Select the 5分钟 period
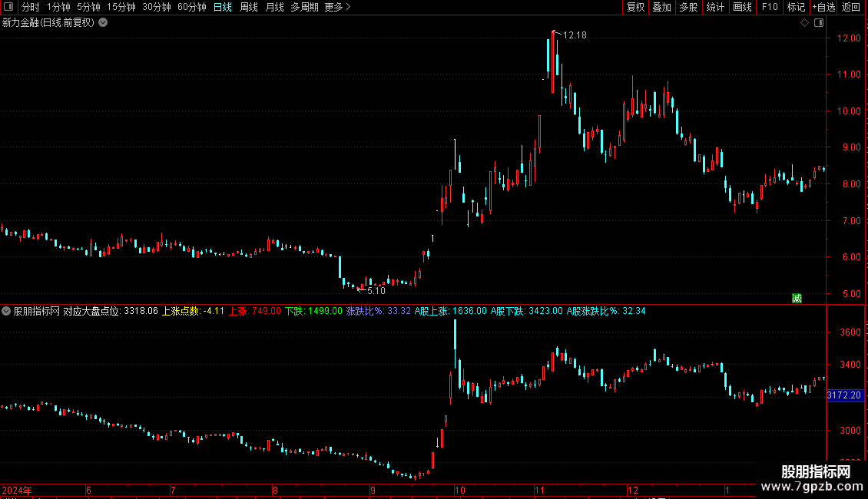The width and height of the screenshot is (868, 499). 88,7
